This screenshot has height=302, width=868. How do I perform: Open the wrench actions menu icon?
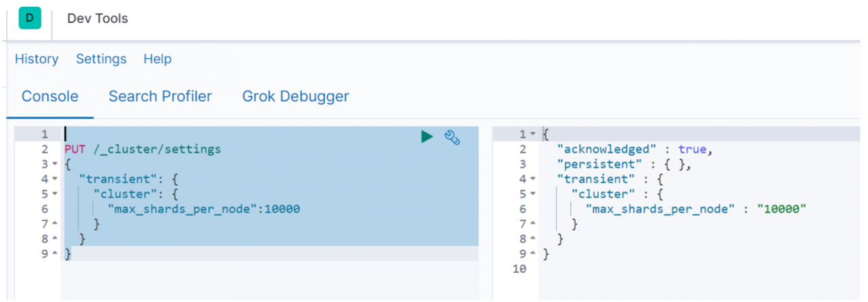click(452, 137)
